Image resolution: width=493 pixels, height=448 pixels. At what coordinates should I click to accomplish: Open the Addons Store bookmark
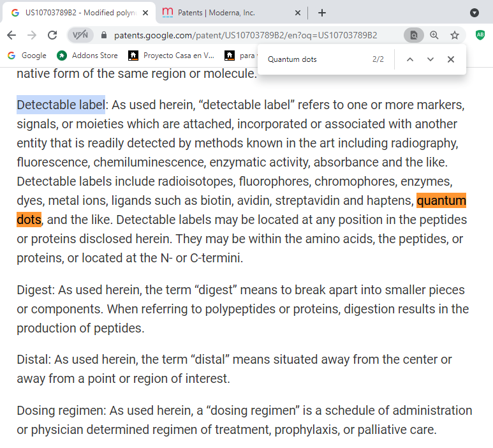pos(87,56)
